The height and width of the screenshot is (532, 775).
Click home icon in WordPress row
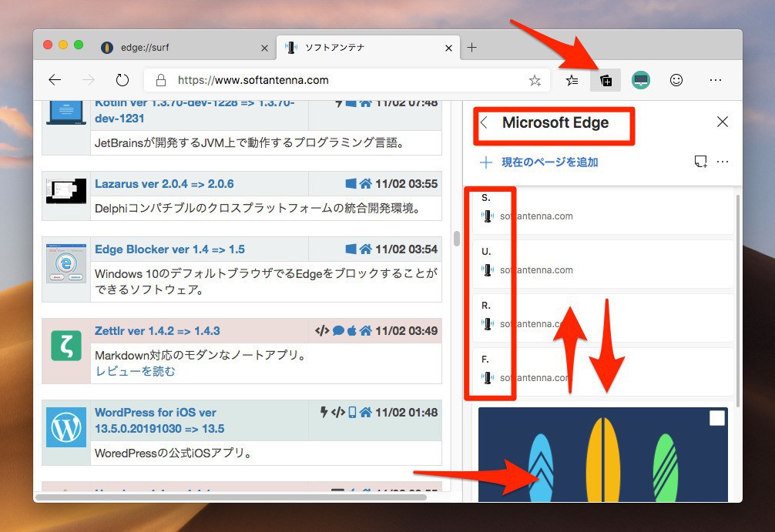point(366,412)
